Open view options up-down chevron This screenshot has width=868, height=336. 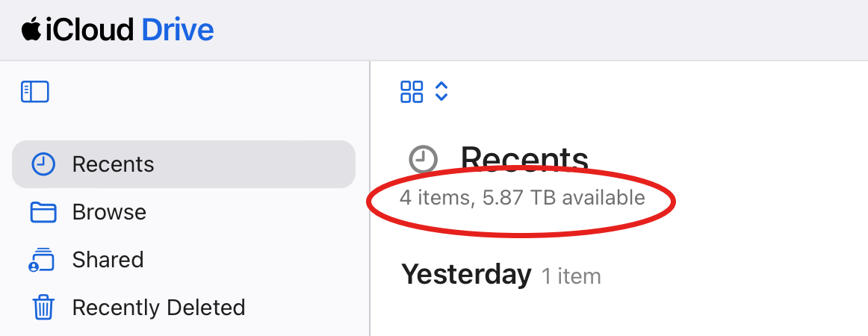click(441, 92)
